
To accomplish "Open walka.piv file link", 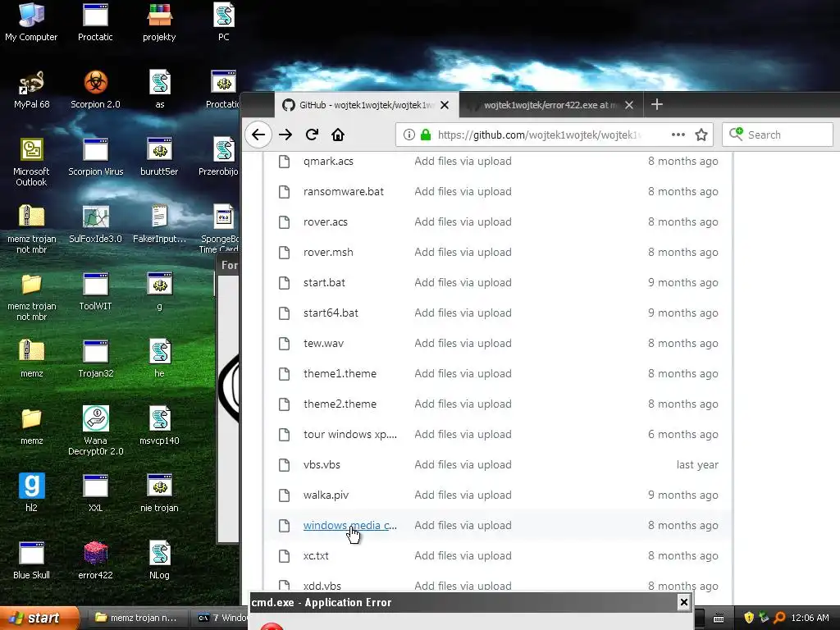I will (x=326, y=495).
